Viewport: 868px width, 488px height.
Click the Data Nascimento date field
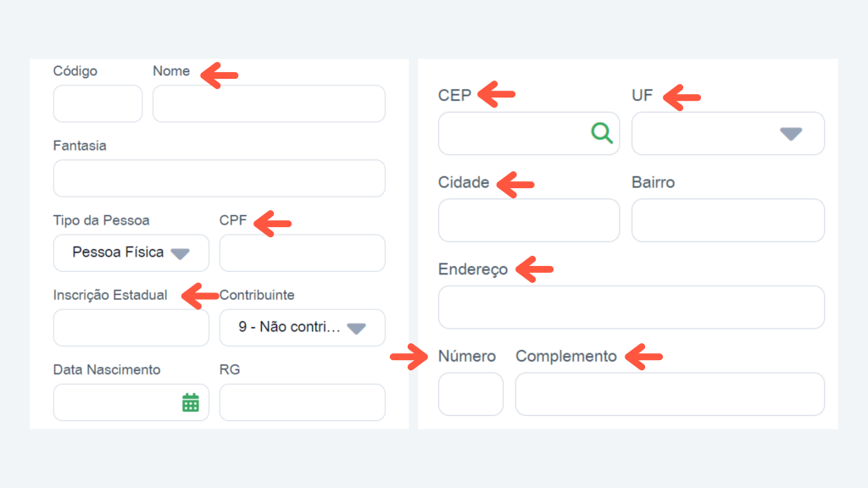point(131,402)
